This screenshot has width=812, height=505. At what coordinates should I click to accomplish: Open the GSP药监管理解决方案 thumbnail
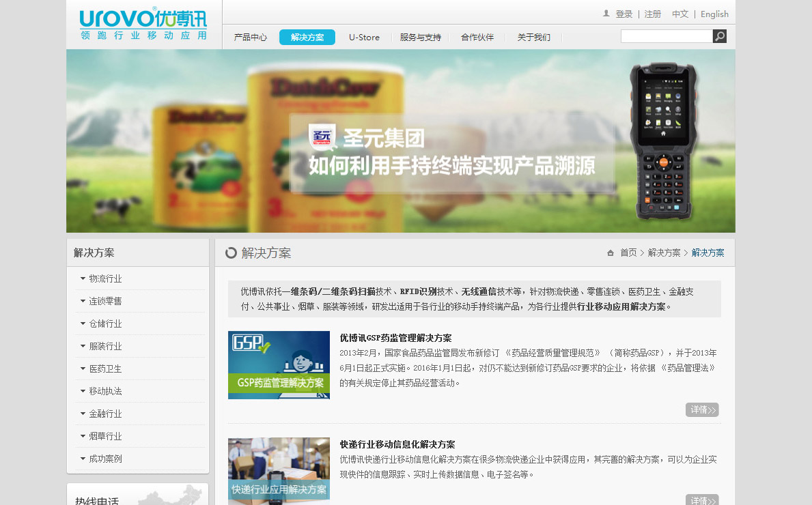279,365
